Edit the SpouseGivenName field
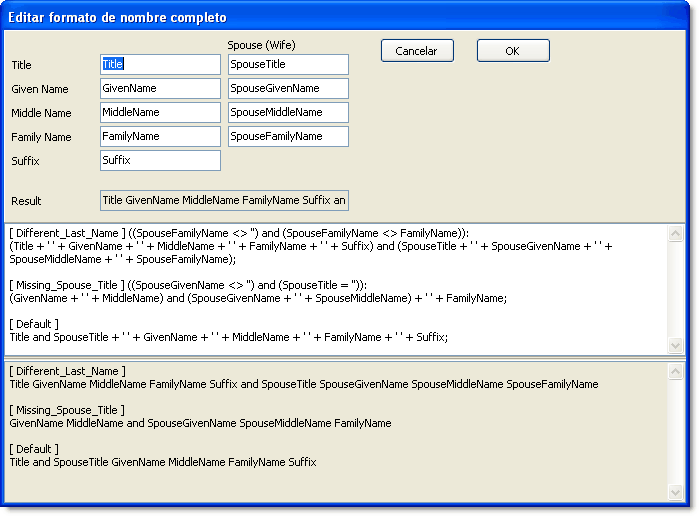Image resolution: width=699 pixels, height=516 pixels. [x=288, y=88]
